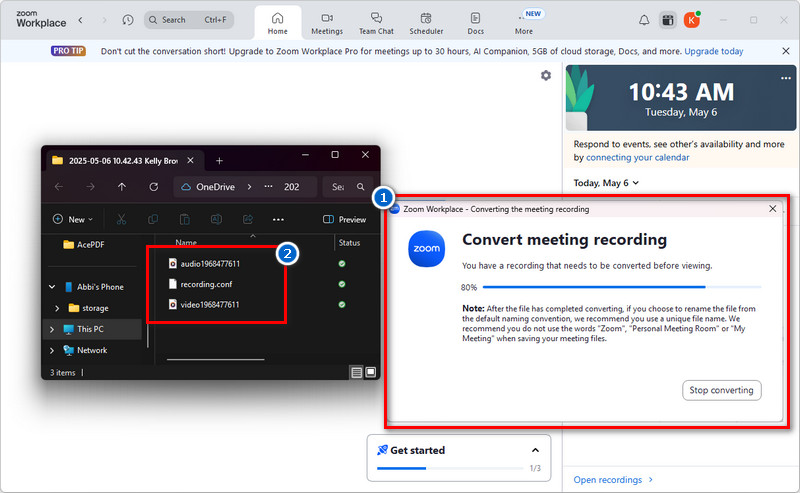Viewport: 800px width, 493px height.
Task: Click File Explorer forward arrow
Action: click(x=90, y=187)
